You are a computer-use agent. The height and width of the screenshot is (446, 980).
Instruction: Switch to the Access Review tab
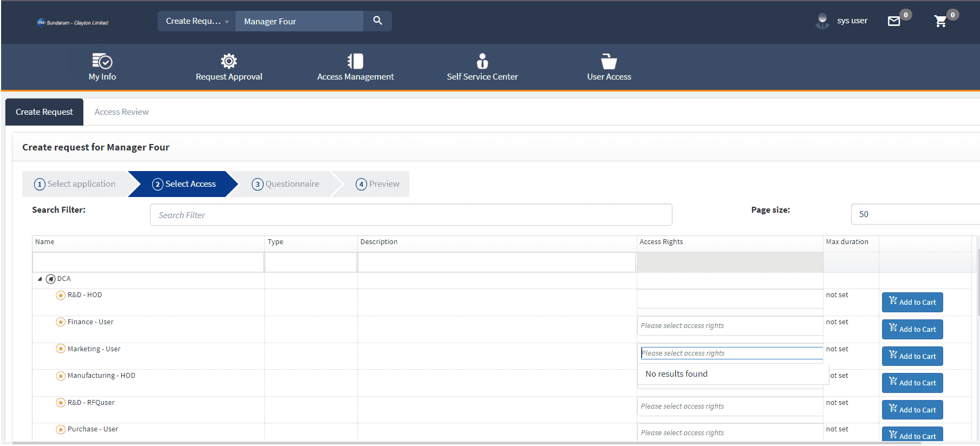(121, 112)
